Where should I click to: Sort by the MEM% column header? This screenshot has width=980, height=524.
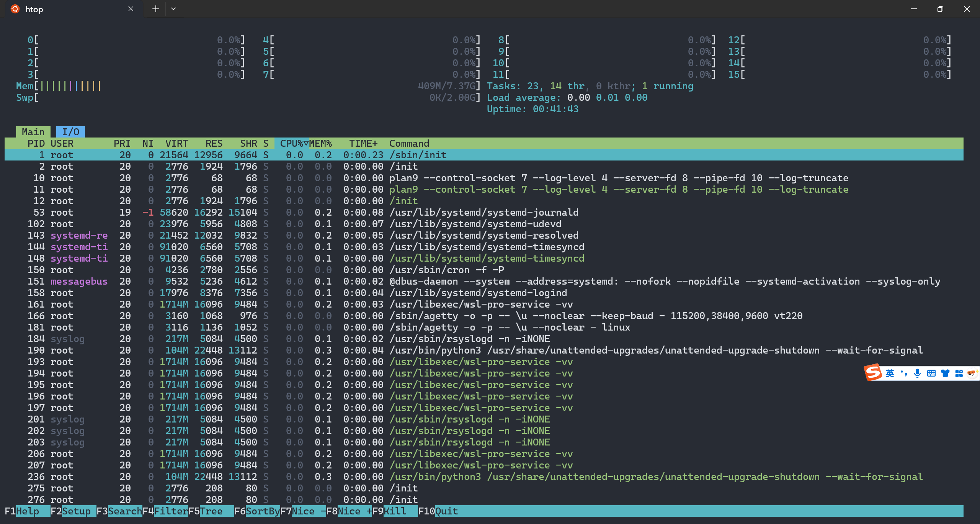point(320,144)
